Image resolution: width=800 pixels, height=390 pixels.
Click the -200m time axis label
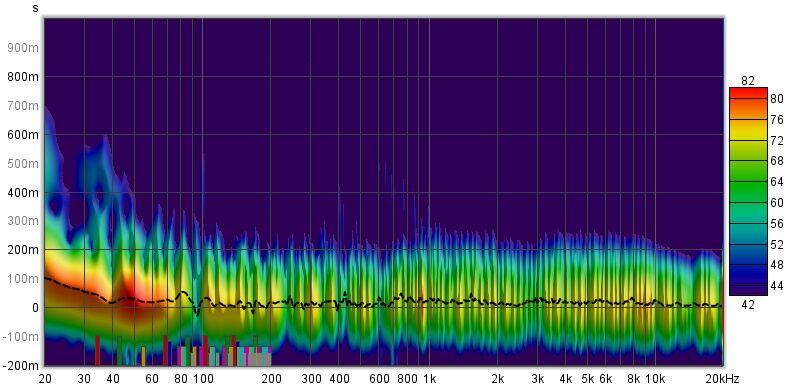[22, 365]
